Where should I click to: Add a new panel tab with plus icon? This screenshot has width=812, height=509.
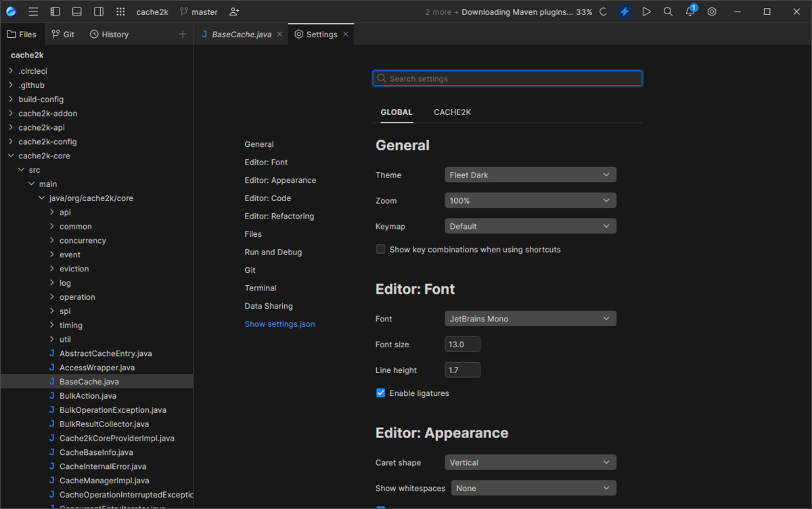coord(182,34)
